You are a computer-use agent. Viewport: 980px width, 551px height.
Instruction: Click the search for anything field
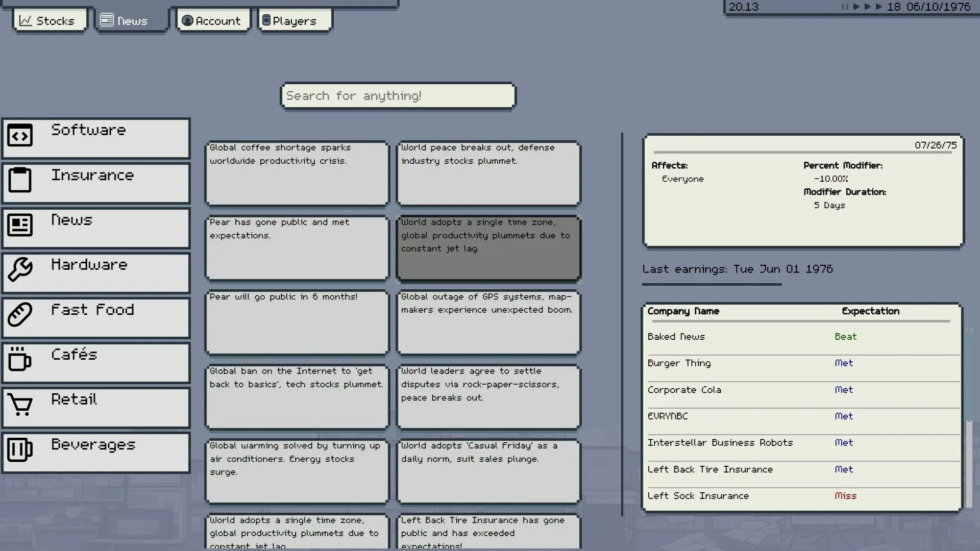point(398,96)
